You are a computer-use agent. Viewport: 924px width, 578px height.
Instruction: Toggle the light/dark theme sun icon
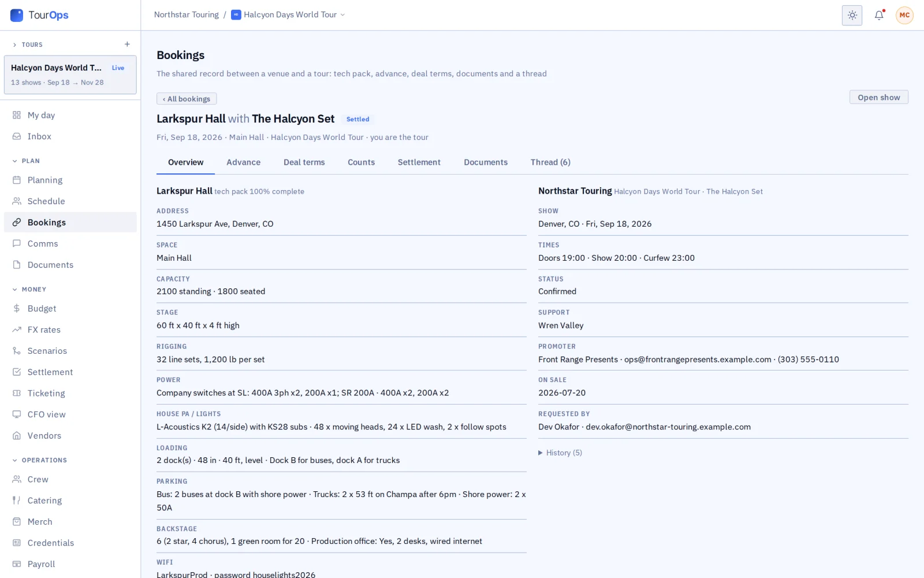click(852, 16)
